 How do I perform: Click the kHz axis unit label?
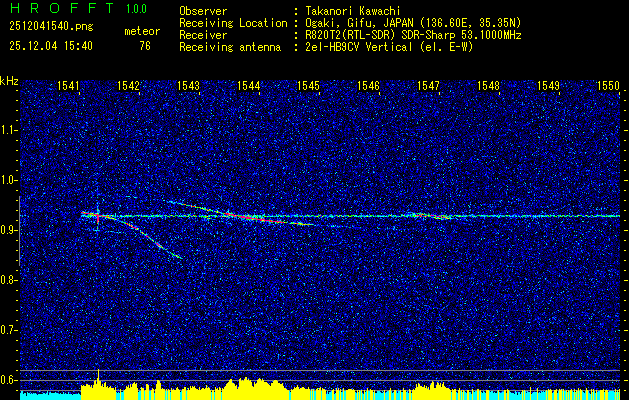click(x=9, y=81)
